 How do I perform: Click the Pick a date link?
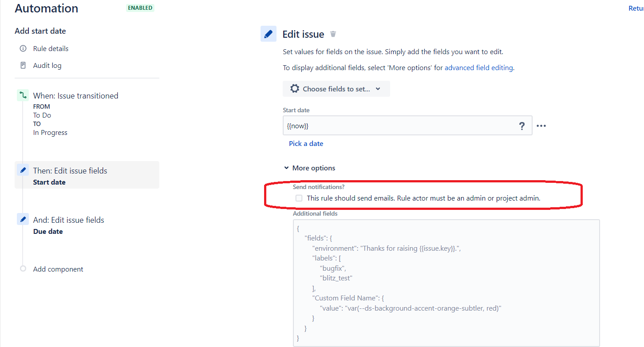point(306,143)
